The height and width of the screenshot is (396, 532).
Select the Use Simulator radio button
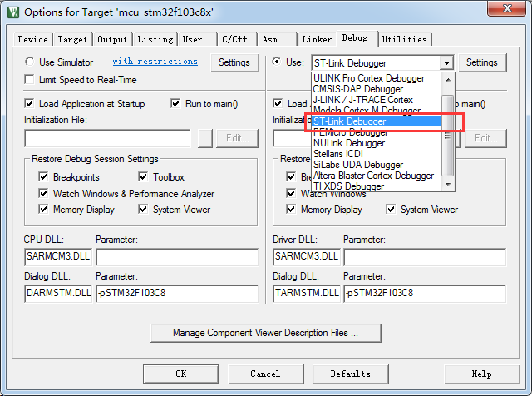(30, 62)
